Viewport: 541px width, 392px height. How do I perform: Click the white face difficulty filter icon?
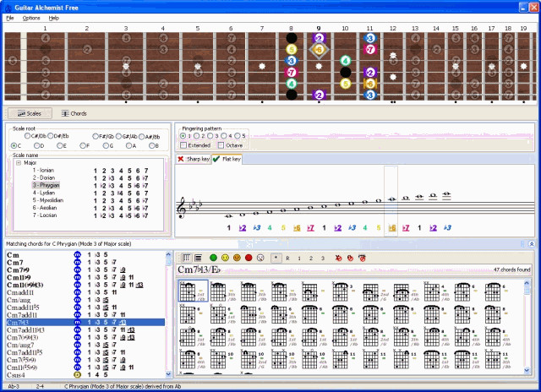tap(260, 257)
